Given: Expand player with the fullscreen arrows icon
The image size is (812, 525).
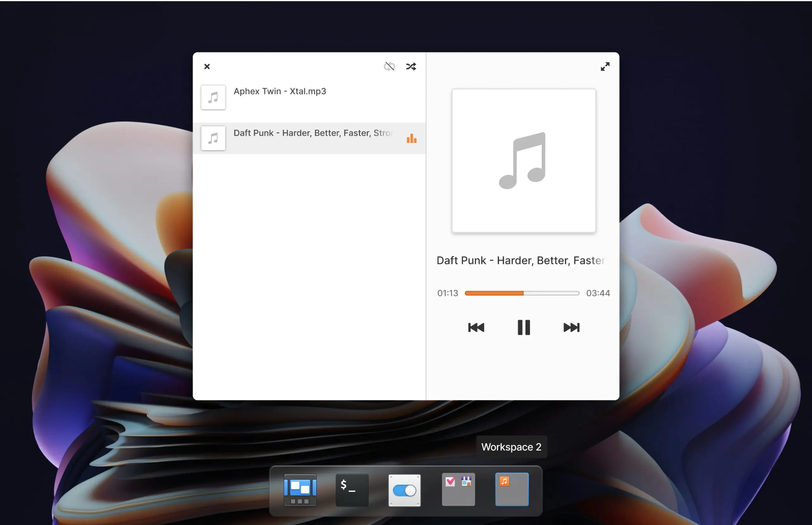Looking at the screenshot, I should (605, 66).
